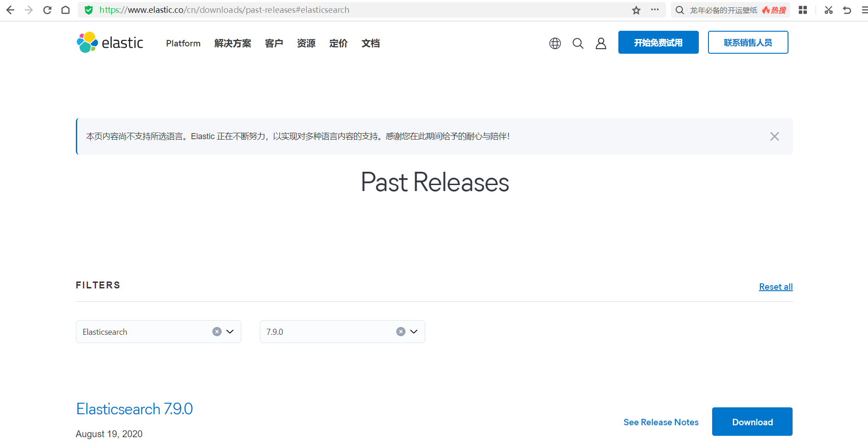
Task: Expand the Elasticsearch product dropdown arrow
Action: (230, 332)
